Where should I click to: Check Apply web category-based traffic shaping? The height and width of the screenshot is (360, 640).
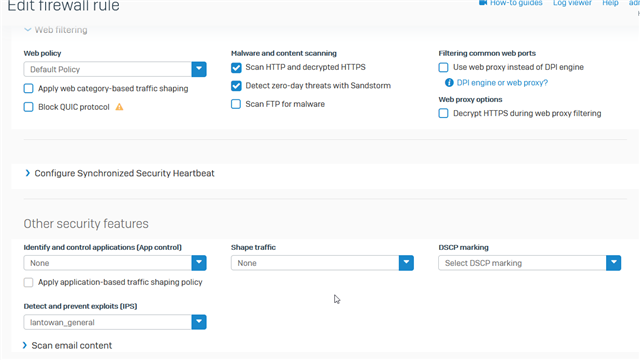(x=29, y=89)
